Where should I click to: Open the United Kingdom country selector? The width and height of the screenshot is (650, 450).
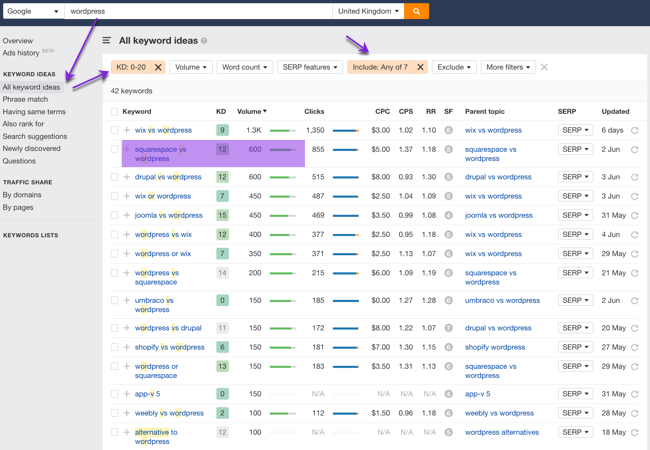click(368, 11)
